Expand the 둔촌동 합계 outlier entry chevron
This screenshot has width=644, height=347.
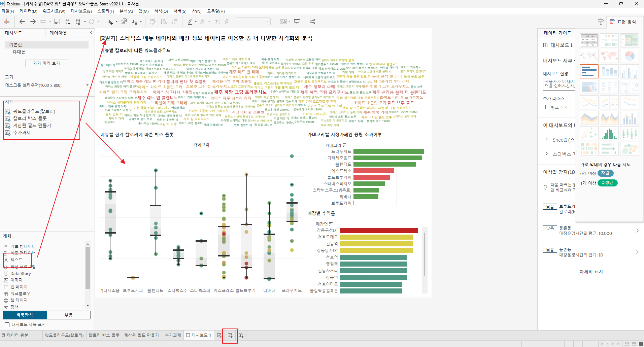tap(637, 252)
